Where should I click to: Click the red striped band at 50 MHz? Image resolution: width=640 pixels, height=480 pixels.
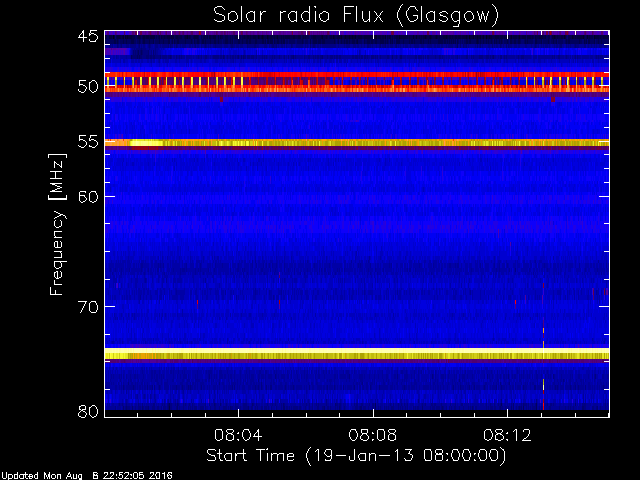point(357,82)
